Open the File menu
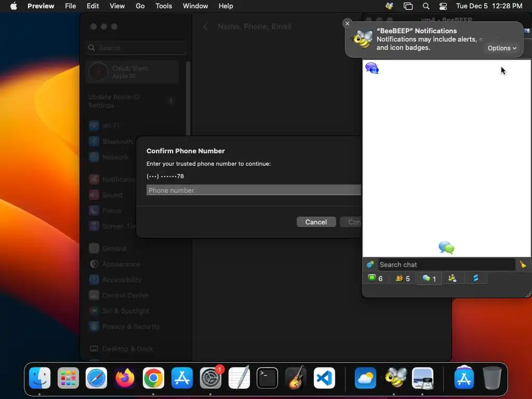This screenshot has width=532, height=399. pyautogui.click(x=71, y=6)
